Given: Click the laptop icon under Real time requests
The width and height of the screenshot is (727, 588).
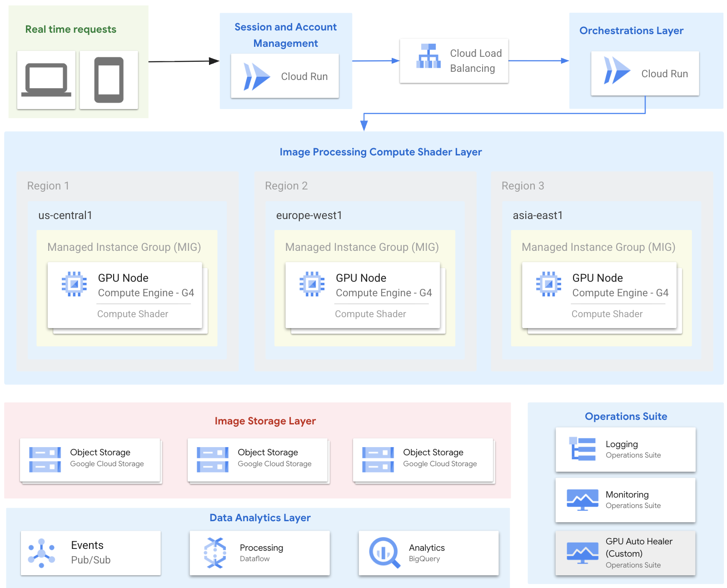Looking at the screenshot, I should (46, 80).
